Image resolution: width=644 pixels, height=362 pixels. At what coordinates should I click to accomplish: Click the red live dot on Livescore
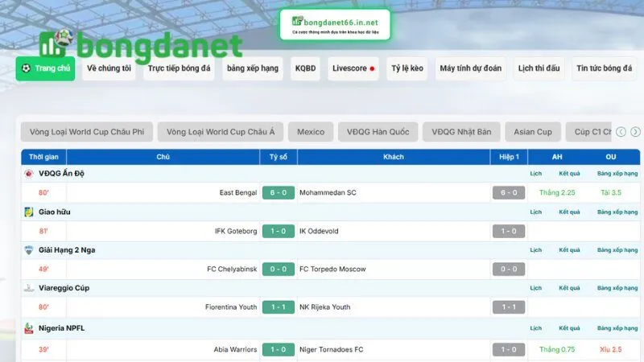[x=372, y=69]
